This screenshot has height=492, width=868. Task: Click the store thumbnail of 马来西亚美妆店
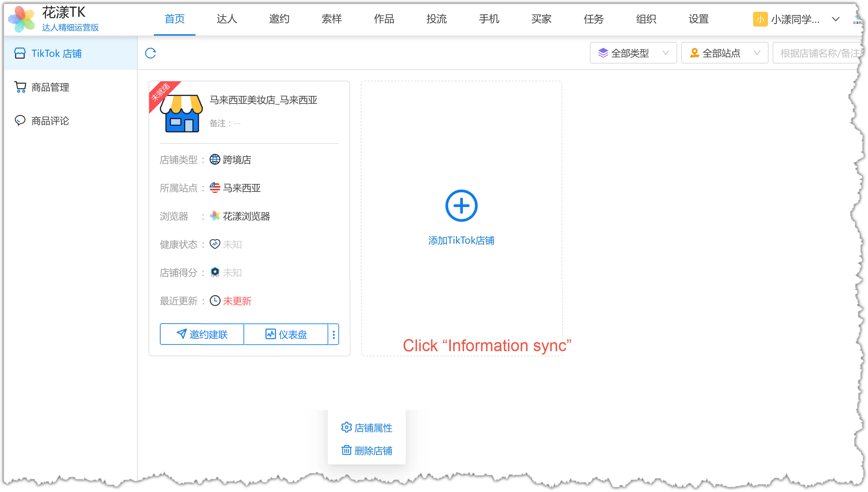(181, 113)
